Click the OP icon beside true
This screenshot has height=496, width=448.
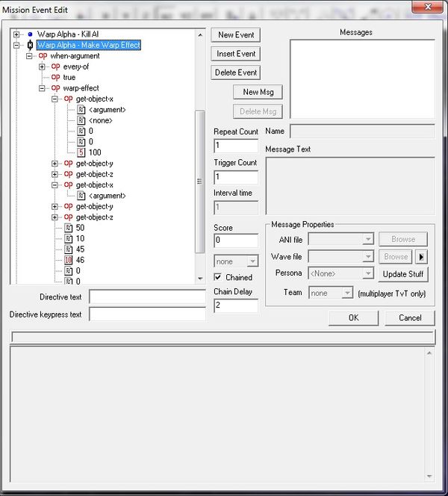click(x=56, y=77)
